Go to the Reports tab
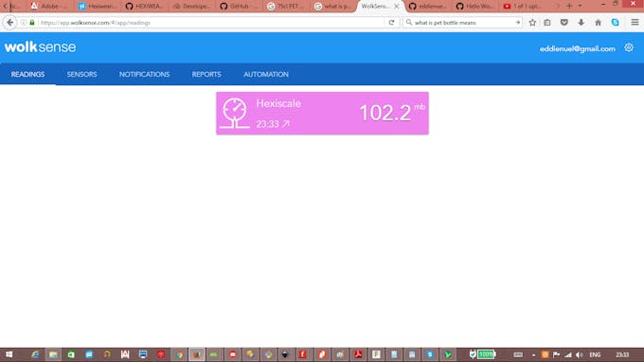 [206, 74]
